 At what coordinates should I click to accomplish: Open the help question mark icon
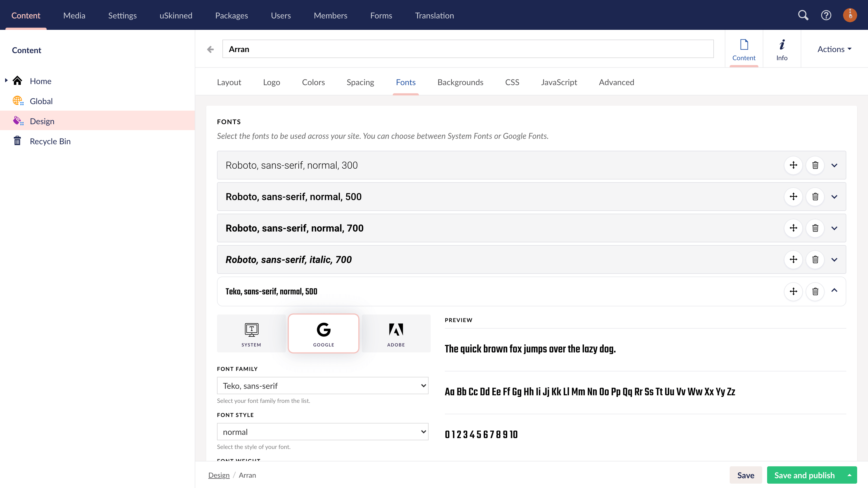click(x=826, y=15)
